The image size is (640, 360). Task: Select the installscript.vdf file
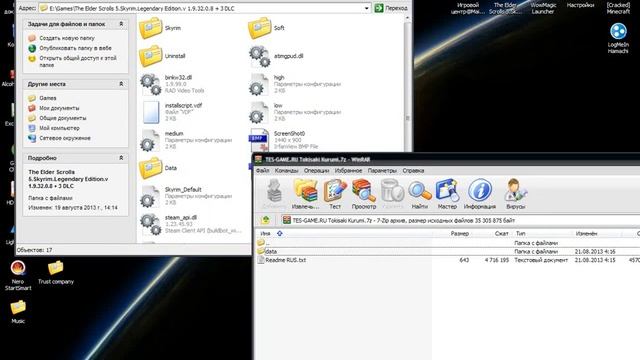click(x=172, y=112)
